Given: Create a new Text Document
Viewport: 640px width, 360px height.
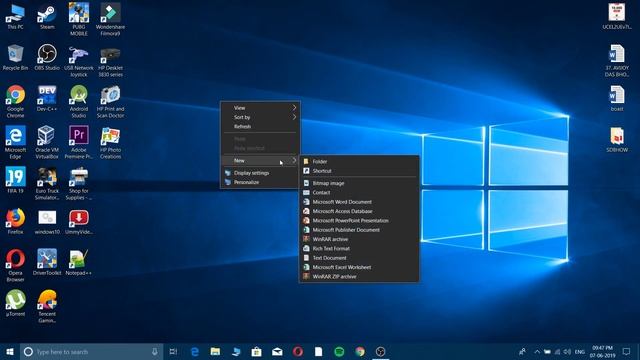Looking at the screenshot, I should pos(359,258).
